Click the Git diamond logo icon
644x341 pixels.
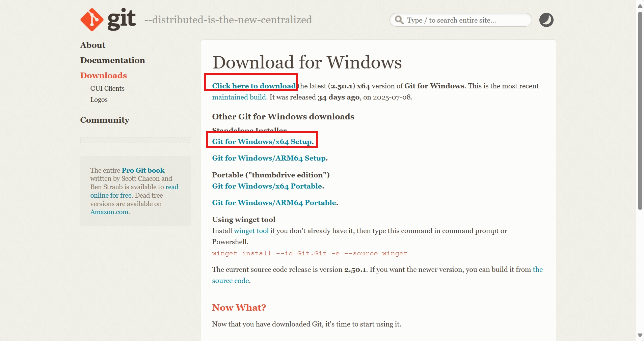click(x=92, y=20)
